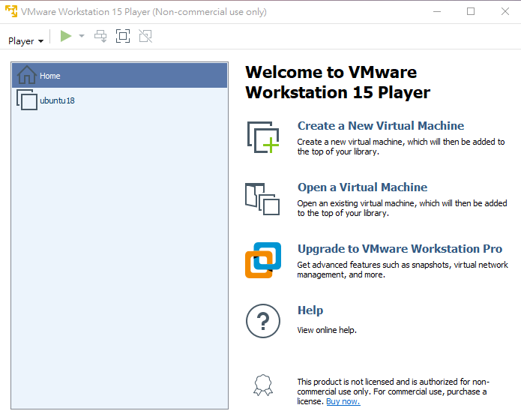Click the green Power On play button

coord(66,36)
